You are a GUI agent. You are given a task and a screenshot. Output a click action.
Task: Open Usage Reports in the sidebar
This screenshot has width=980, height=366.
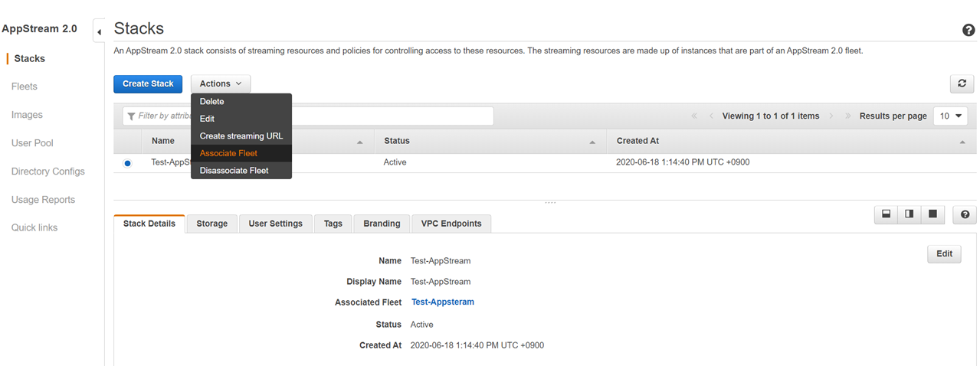click(x=43, y=200)
